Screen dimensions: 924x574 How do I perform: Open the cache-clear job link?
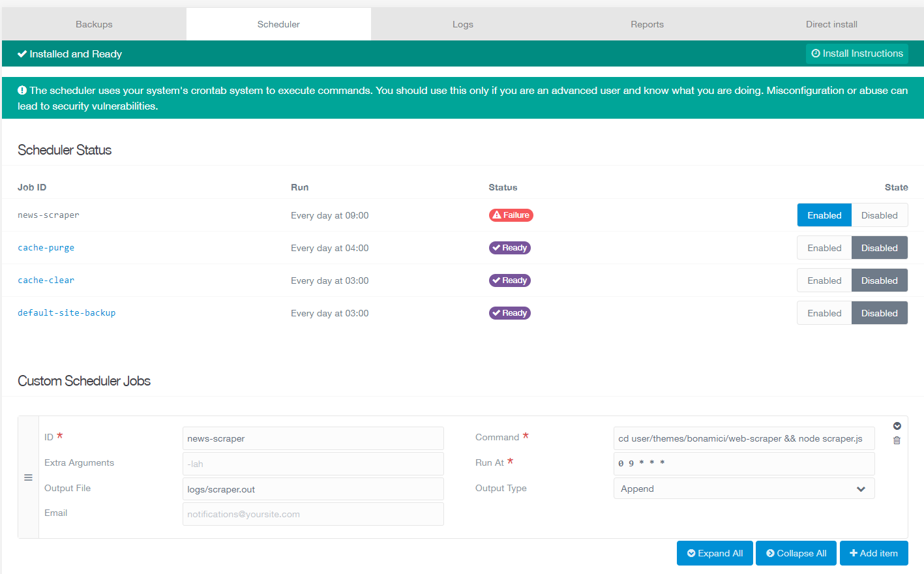46,280
